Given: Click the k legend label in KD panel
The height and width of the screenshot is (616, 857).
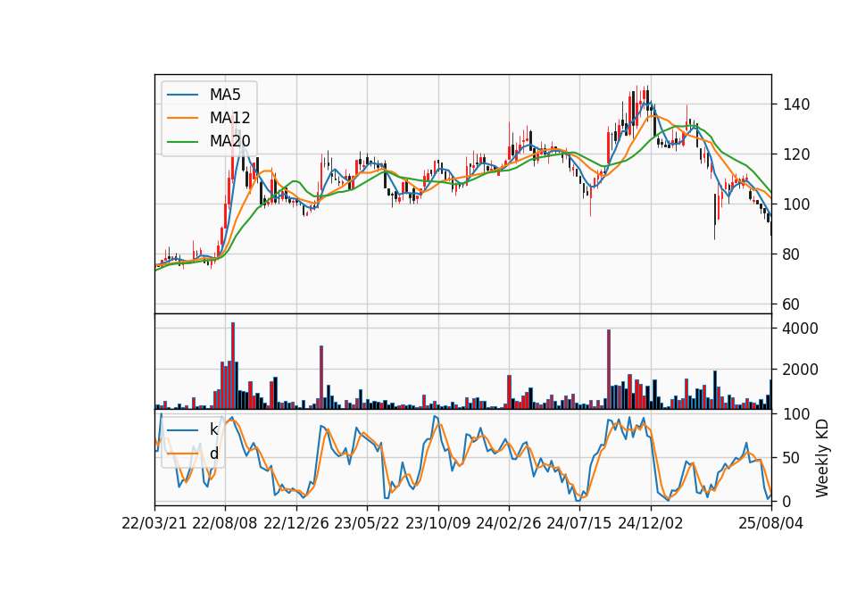Looking at the screenshot, I should [x=213, y=429].
